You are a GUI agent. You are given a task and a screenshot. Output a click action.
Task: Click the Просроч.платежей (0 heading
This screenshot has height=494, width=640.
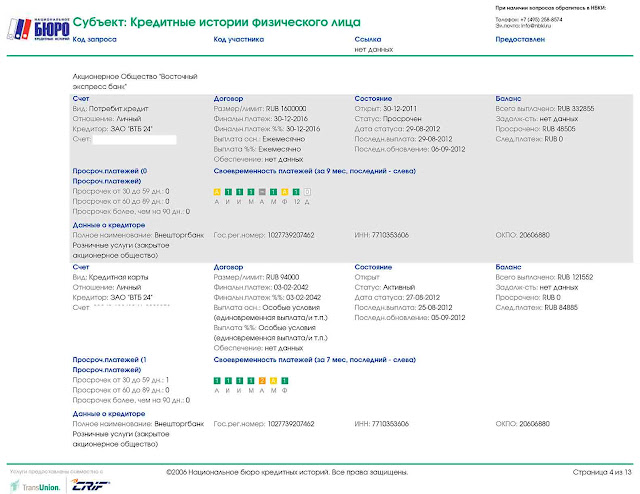click(110, 176)
